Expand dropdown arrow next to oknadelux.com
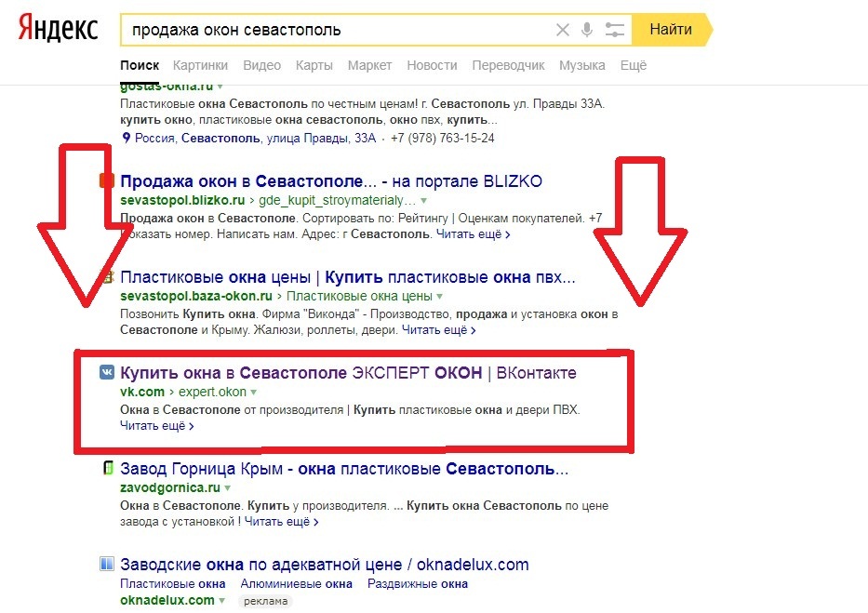 click(x=221, y=600)
